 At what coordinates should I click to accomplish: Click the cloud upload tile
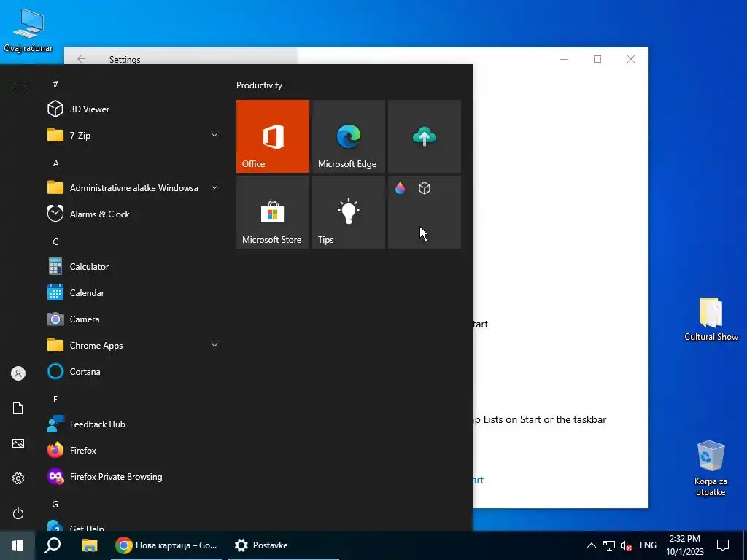pyautogui.click(x=425, y=136)
